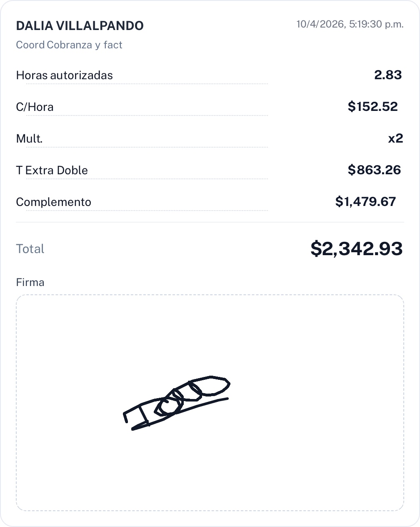
Task: Select the Horas autorizadas label
Action: [64, 75]
